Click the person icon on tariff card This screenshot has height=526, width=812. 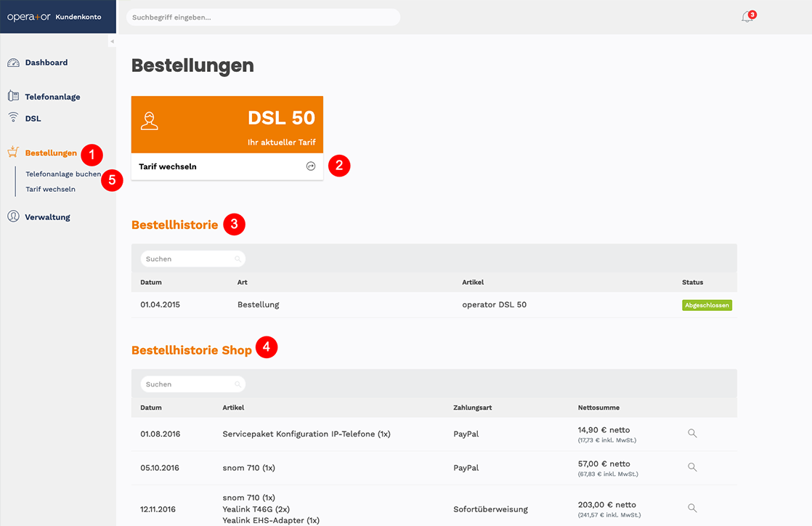point(149,121)
